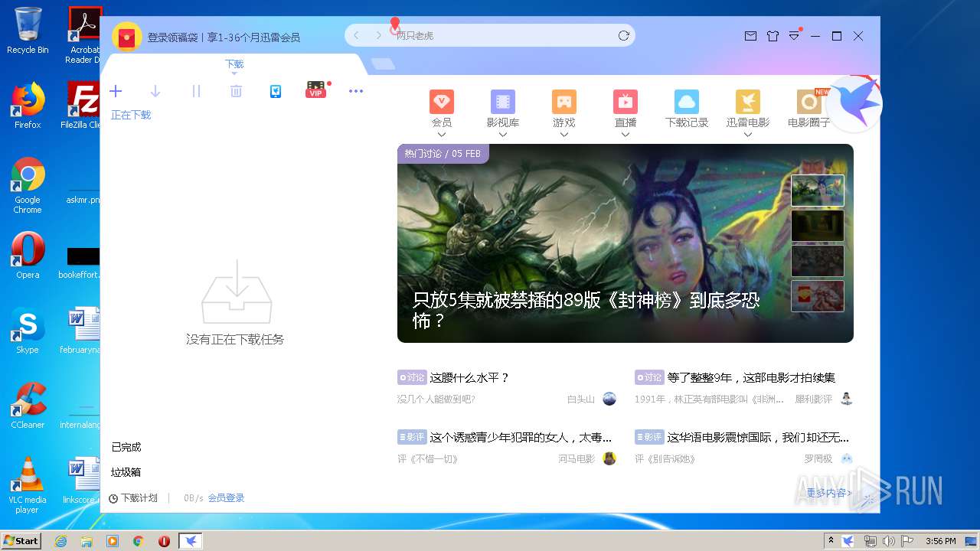
Task: Open the more options ellipsis menu
Action: pyautogui.click(x=356, y=91)
